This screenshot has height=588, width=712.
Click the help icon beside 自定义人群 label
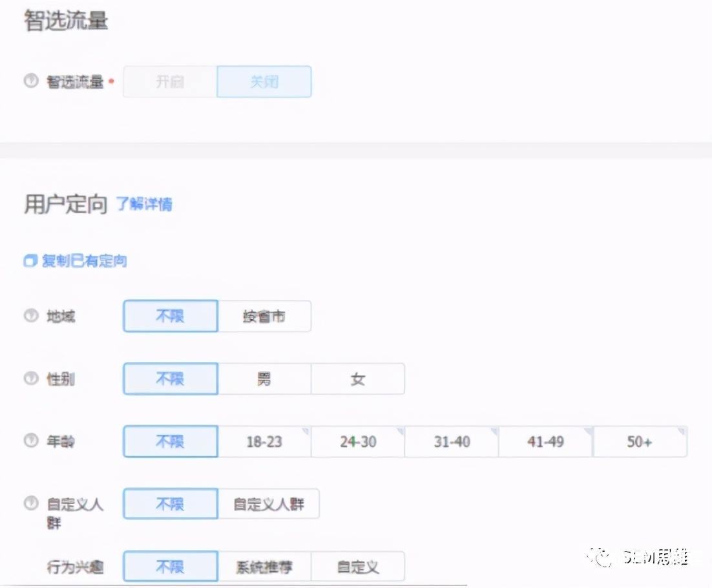(x=31, y=503)
